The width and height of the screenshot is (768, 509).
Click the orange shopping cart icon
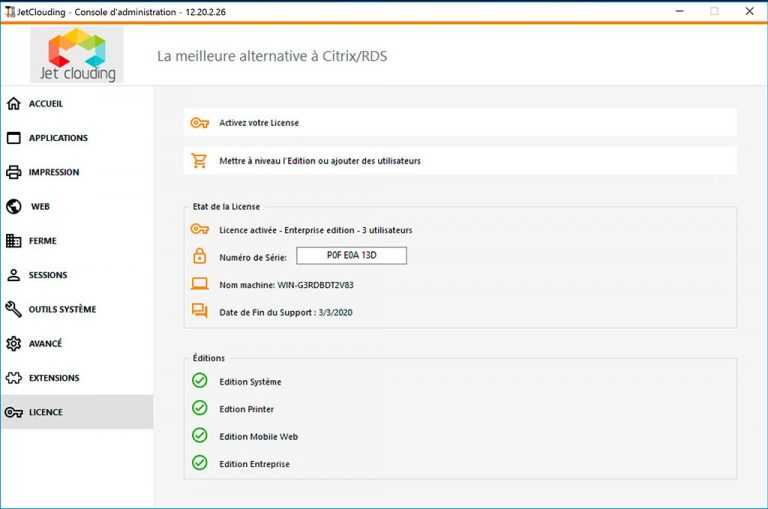click(x=199, y=160)
